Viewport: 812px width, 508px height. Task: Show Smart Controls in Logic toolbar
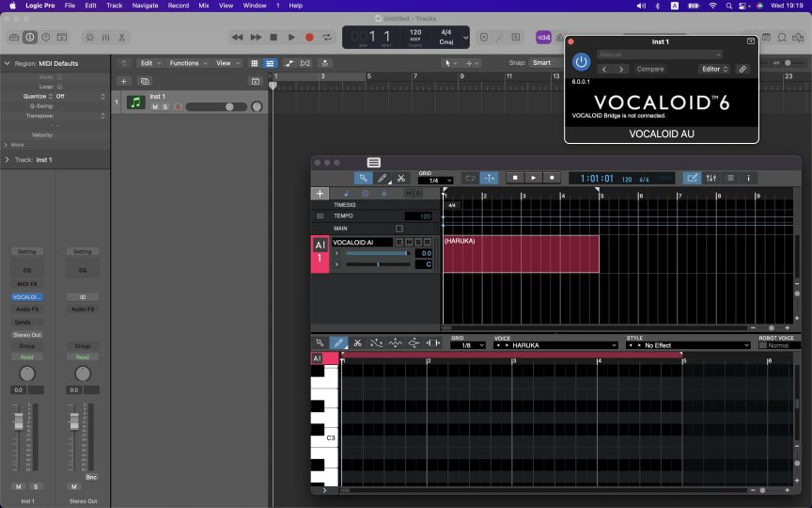(89, 38)
